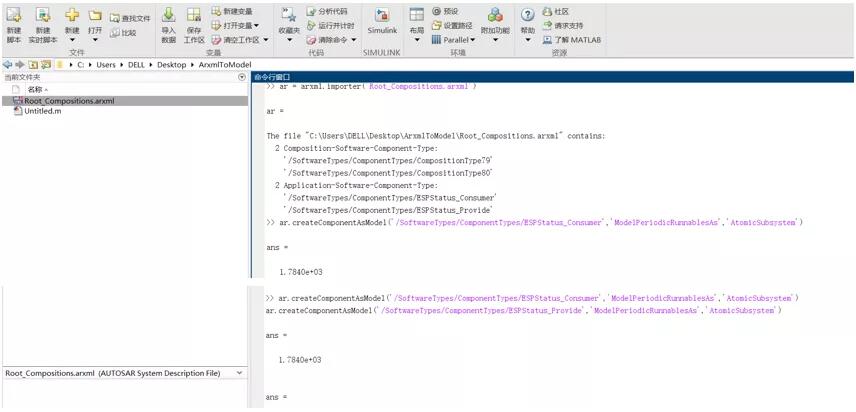The height and width of the screenshot is (412, 856).
Task: Click 'DELL' in the path bar
Action: (136, 64)
